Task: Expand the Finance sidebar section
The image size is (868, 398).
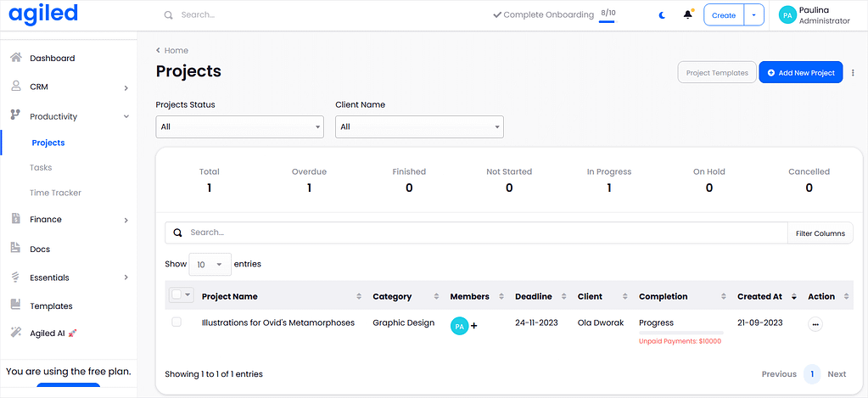Action: point(126,220)
